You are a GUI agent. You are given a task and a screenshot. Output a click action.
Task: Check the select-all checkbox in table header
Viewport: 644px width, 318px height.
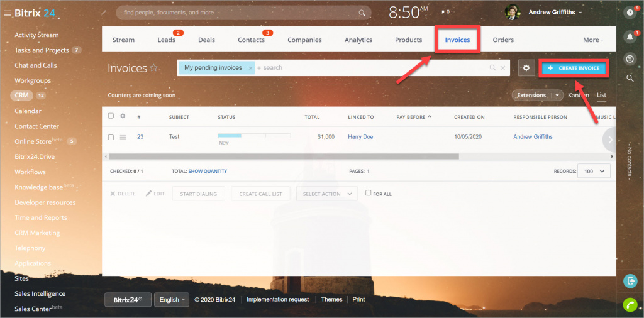(111, 116)
